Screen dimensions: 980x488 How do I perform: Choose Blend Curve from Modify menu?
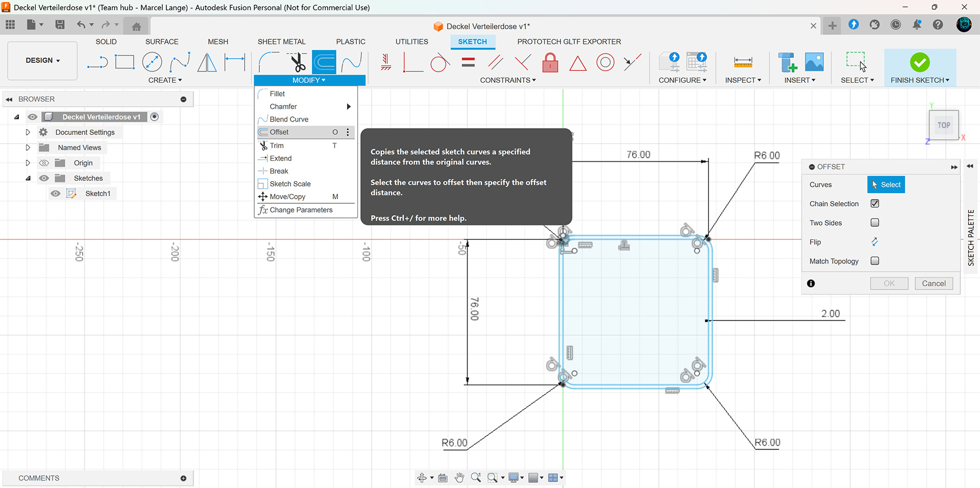306,119
